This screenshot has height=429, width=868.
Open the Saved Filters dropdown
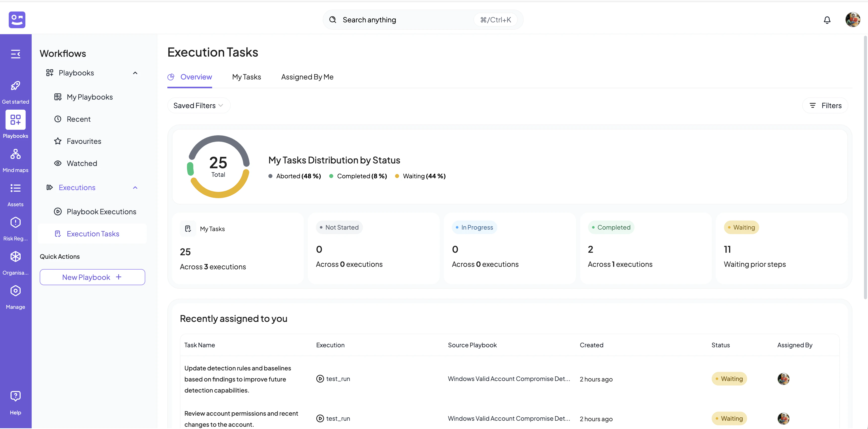point(199,105)
